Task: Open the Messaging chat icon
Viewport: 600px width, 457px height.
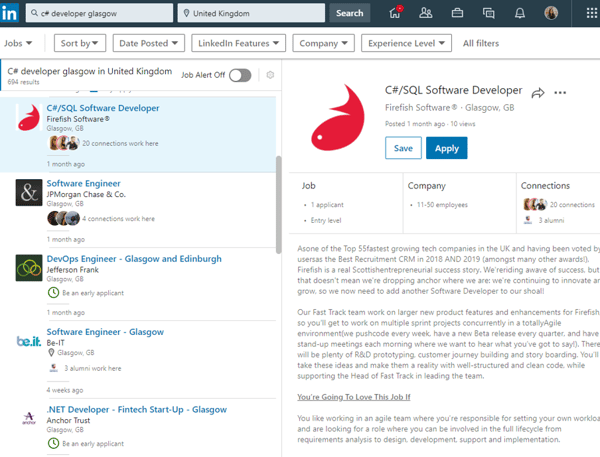Action: pyautogui.click(x=488, y=13)
